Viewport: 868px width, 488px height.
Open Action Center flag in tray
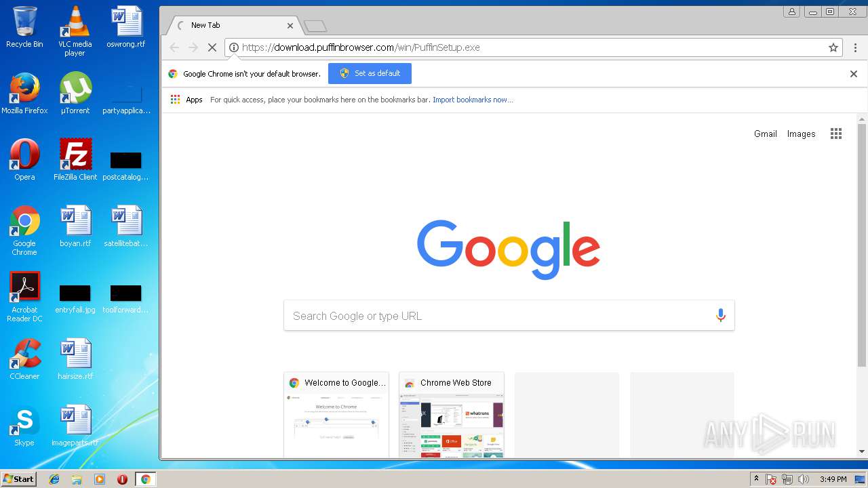pos(771,479)
